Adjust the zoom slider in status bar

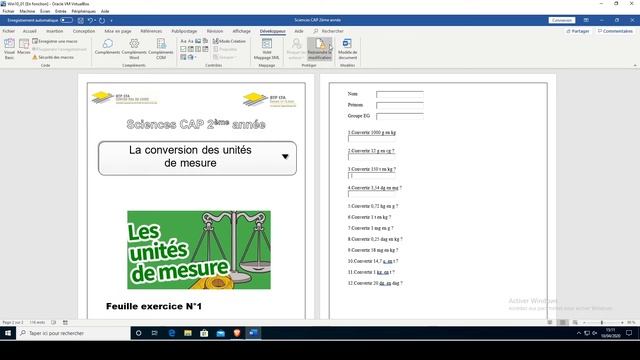tap(602, 322)
